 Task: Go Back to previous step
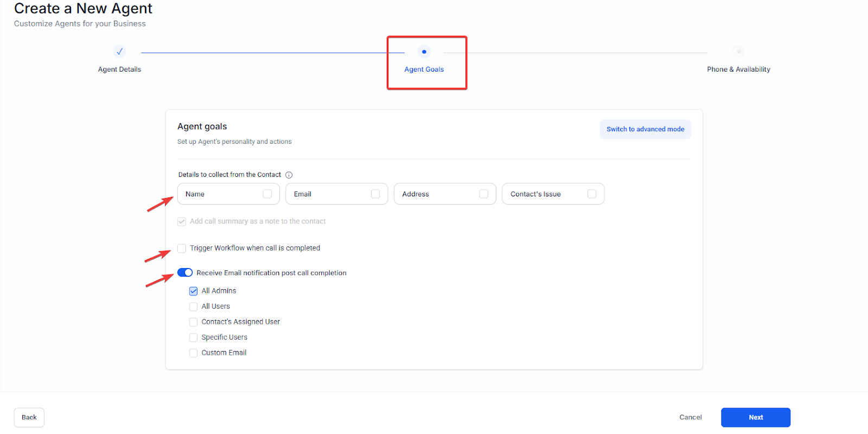pyautogui.click(x=29, y=417)
